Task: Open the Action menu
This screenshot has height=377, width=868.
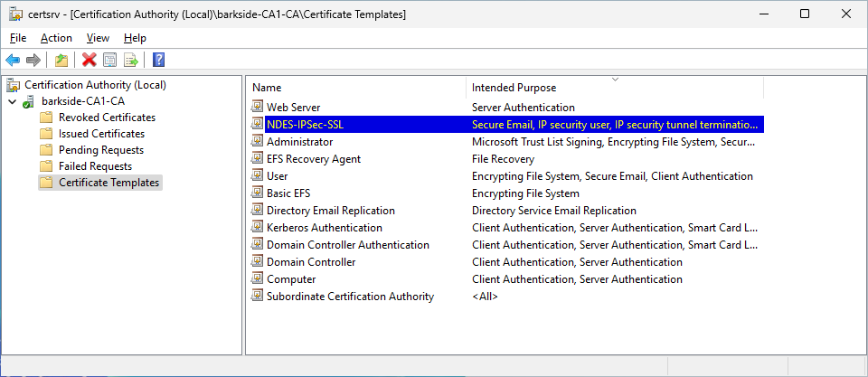Action: click(56, 38)
